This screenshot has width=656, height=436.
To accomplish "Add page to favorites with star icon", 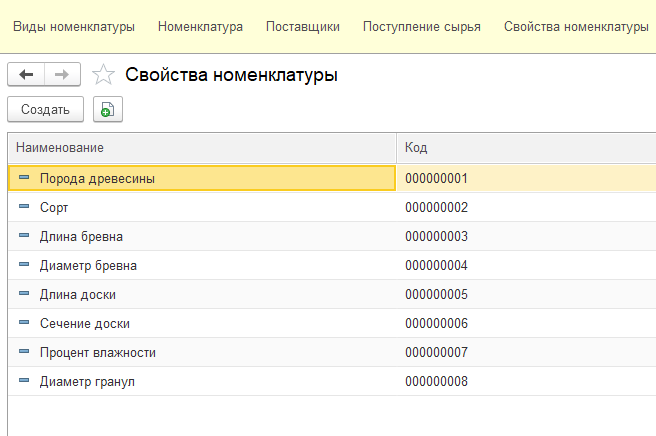I will (x=102, y=75).
